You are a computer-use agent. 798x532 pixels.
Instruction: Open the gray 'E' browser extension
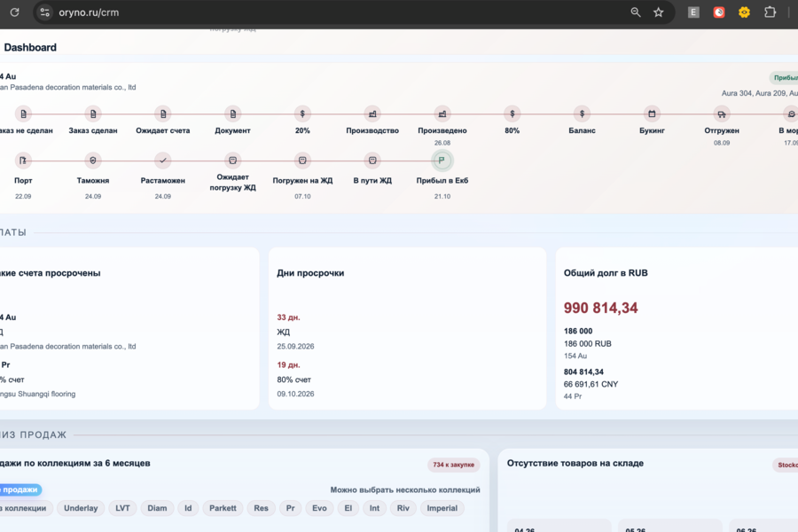693,12
